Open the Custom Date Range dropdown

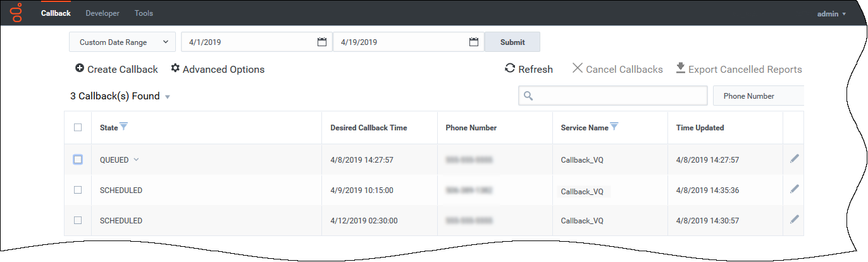(x=122, y=42)
